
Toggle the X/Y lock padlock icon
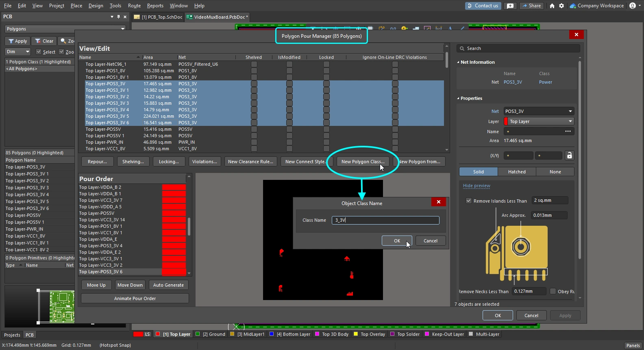click(x=569, y=156)
